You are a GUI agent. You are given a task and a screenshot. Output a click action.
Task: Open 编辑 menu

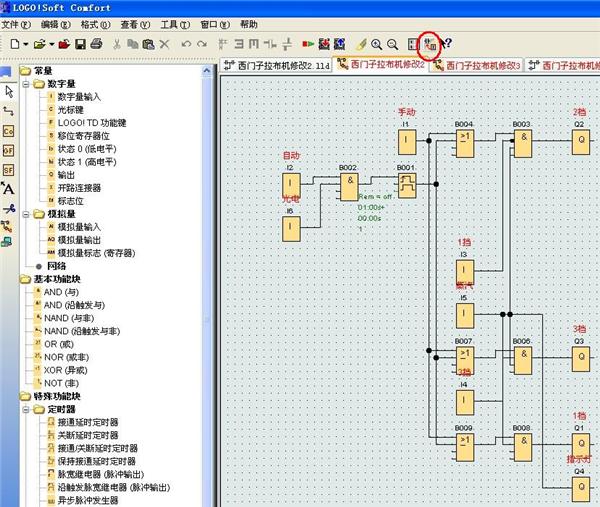coord(56,25)
